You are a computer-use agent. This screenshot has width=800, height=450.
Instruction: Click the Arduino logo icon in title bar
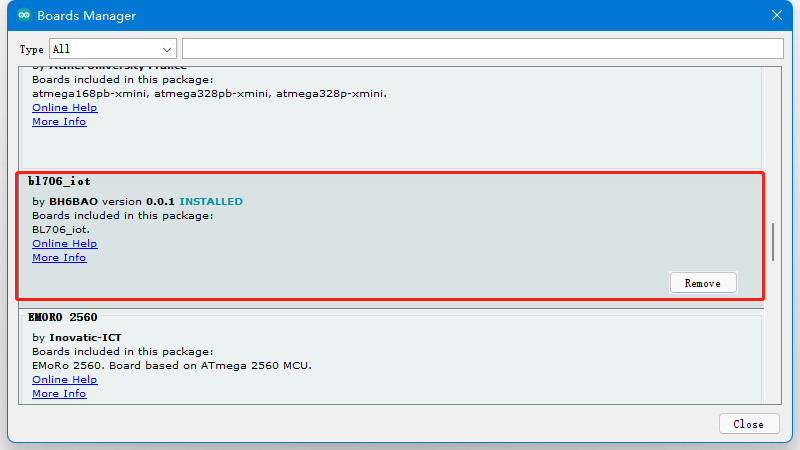[x=23, y=15]
